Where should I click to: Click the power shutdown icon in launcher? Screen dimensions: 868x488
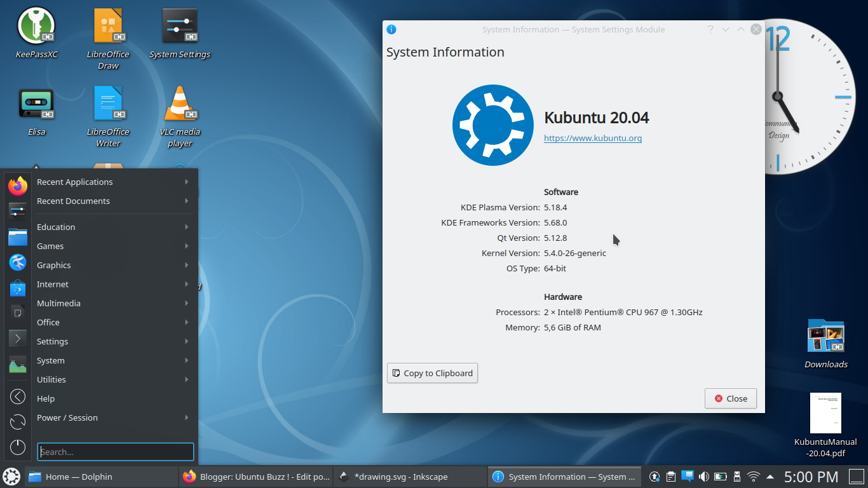point(18,447)
